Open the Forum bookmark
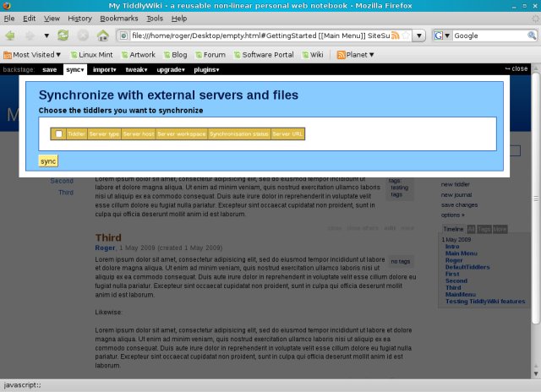 coord(210,55)
